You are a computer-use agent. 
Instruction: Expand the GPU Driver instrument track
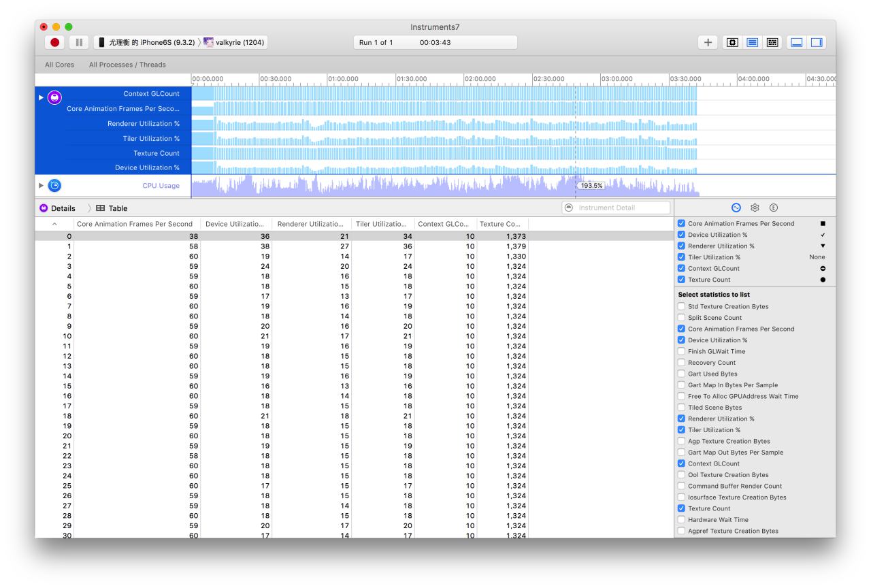click(x=41, y=97)
